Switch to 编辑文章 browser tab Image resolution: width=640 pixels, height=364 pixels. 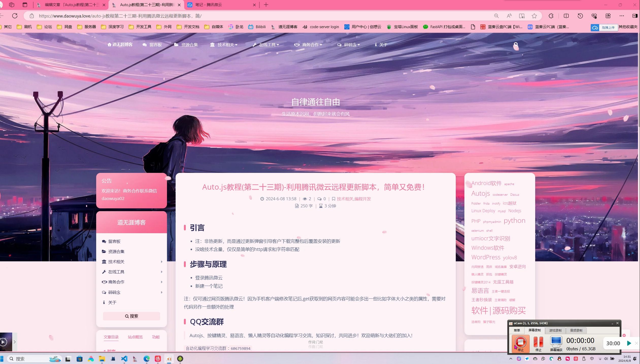coord(72,5)
